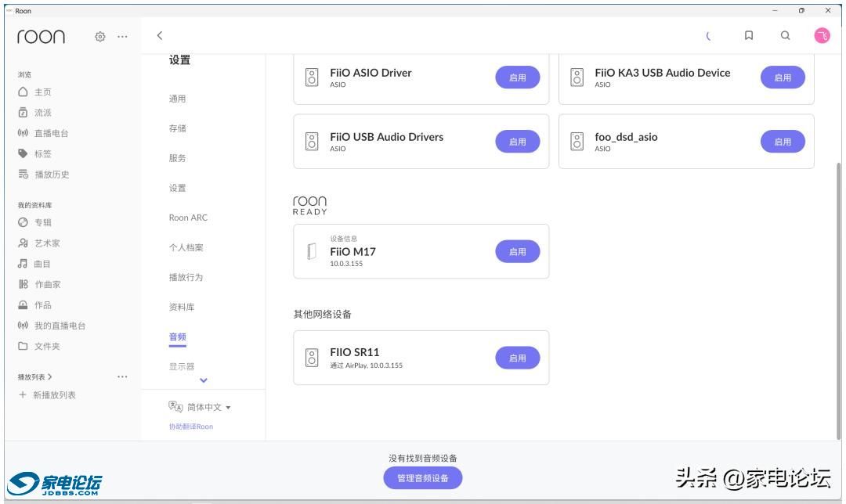Click the works icon beside 作品

[23, 305]
